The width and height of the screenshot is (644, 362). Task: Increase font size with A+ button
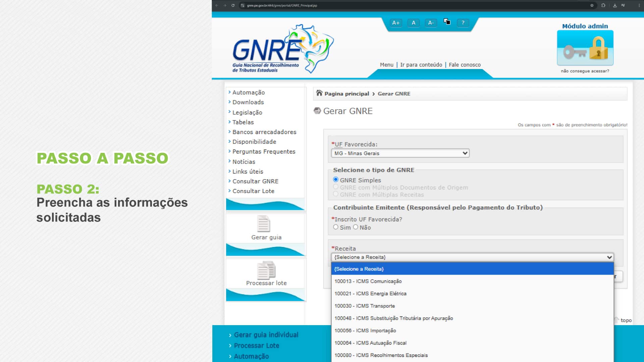pos(396,23)
